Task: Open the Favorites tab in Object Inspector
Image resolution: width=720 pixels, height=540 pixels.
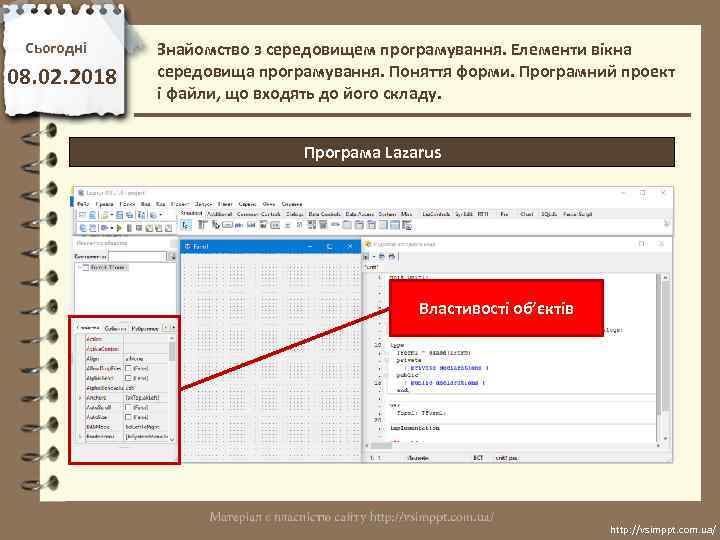Action: [x=145, y=328]
